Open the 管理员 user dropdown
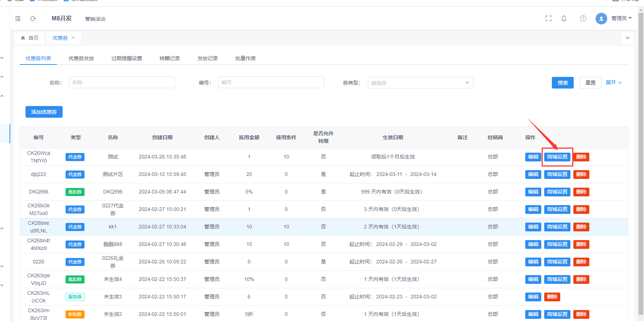The image size is (644, 321). [x=621, y=18]
